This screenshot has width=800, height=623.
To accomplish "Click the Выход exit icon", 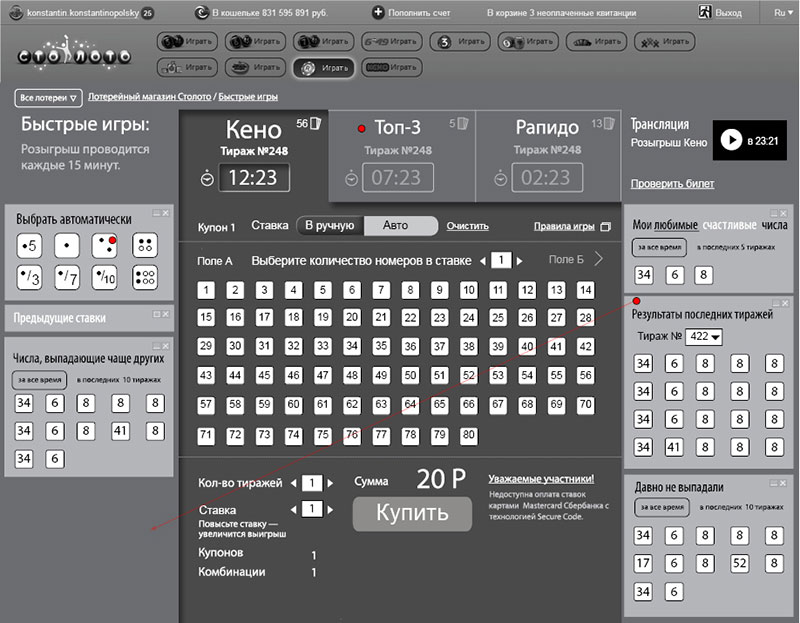I will [705, 13].
